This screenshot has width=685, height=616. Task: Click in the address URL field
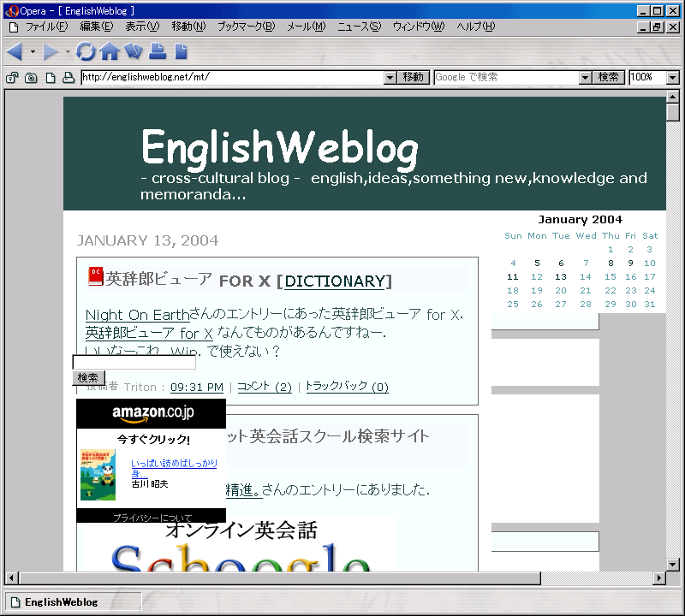pyautogui.click(x=232, y=77)
